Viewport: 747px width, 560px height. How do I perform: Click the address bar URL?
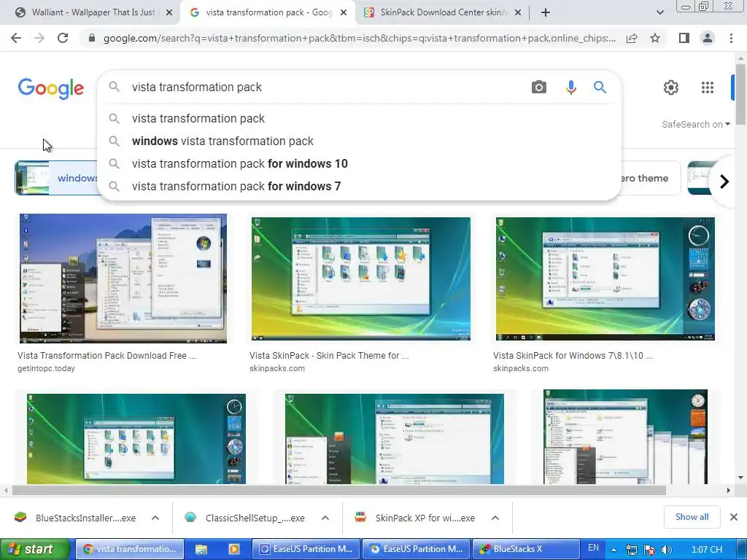[x=359, y=38]
